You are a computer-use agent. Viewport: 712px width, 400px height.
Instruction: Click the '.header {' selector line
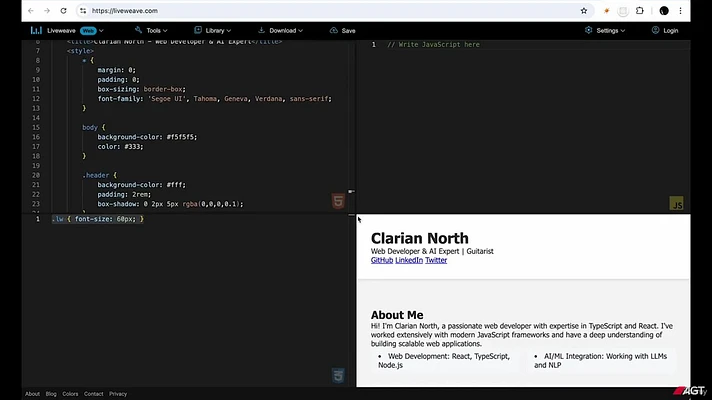tap(99, 175)
